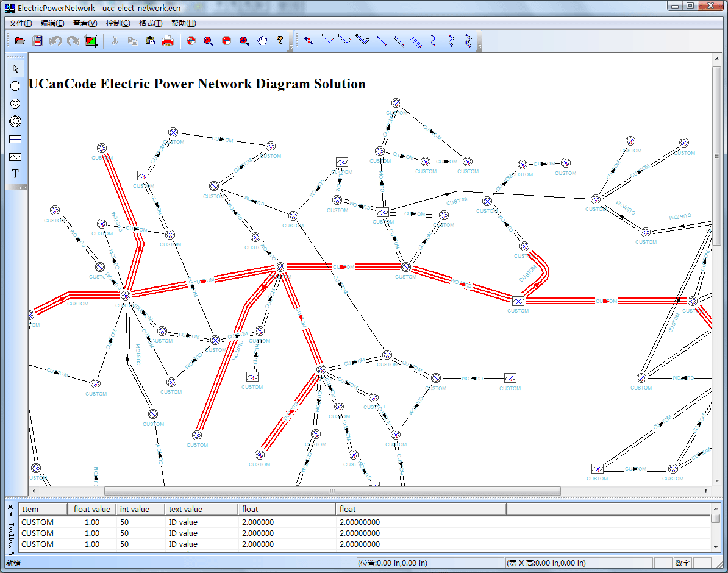This screenshot has width=728, height=573.
Task: Select the sine wave box component tool
Action: (16, 157)
